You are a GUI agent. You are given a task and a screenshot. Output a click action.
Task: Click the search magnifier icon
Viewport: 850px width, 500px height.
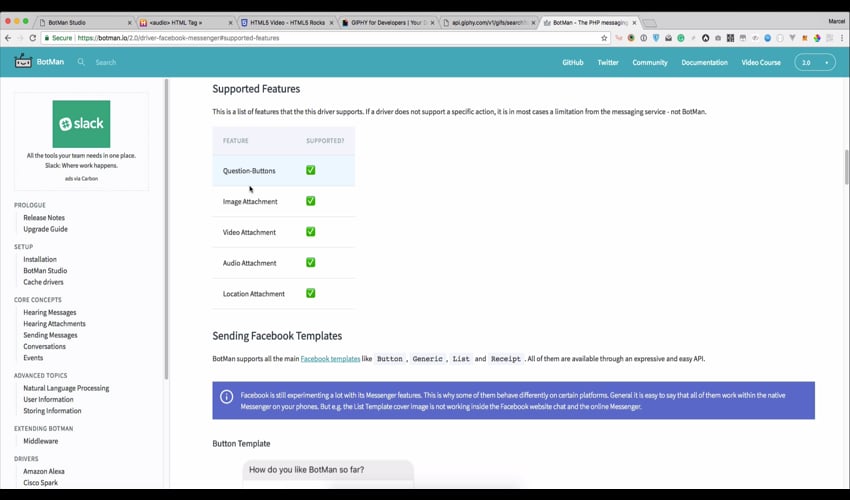click(81, 62)
